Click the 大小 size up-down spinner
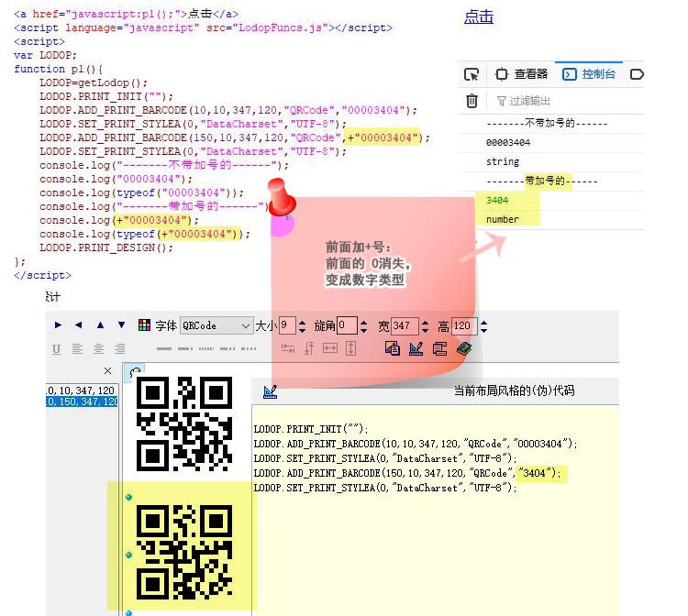This screenshot has height=616, width=688. tap(303, 325)
